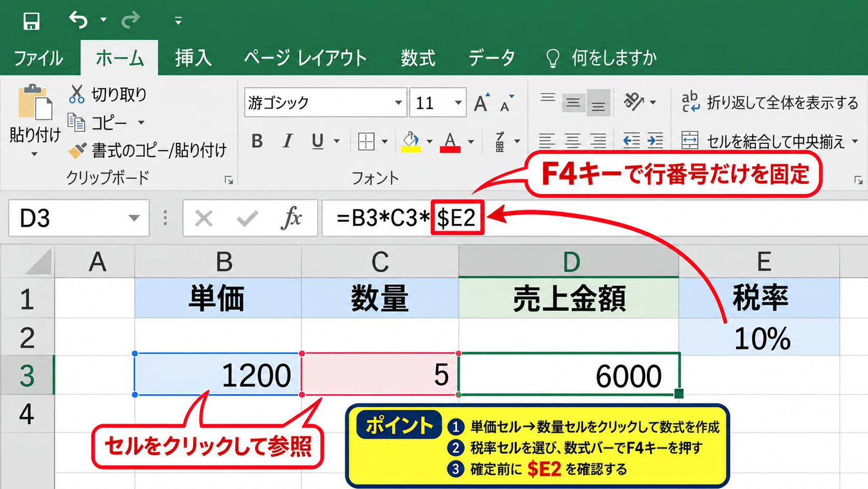The width and height of the screenshot is (868, 489).
Task: Click 切り取り (Cut)
Action: point(108,94)
